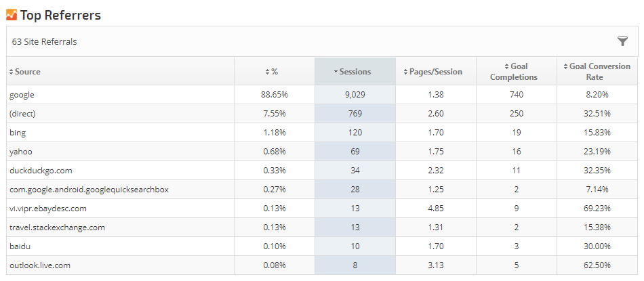Click outlook.live.com referrer entry

pyautogui.click(x=39, y=265)
